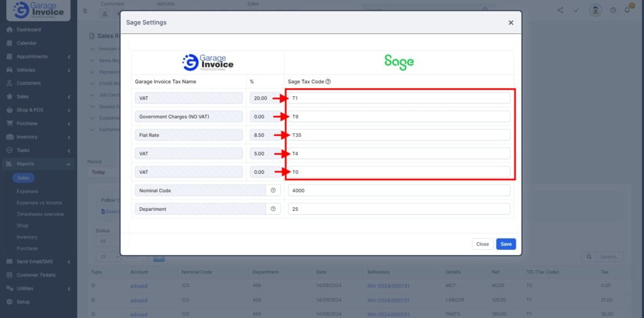Open INV-2024/000131 reference in PARTS row
This screenshot has width=644, height=318.
click(389, 314)
